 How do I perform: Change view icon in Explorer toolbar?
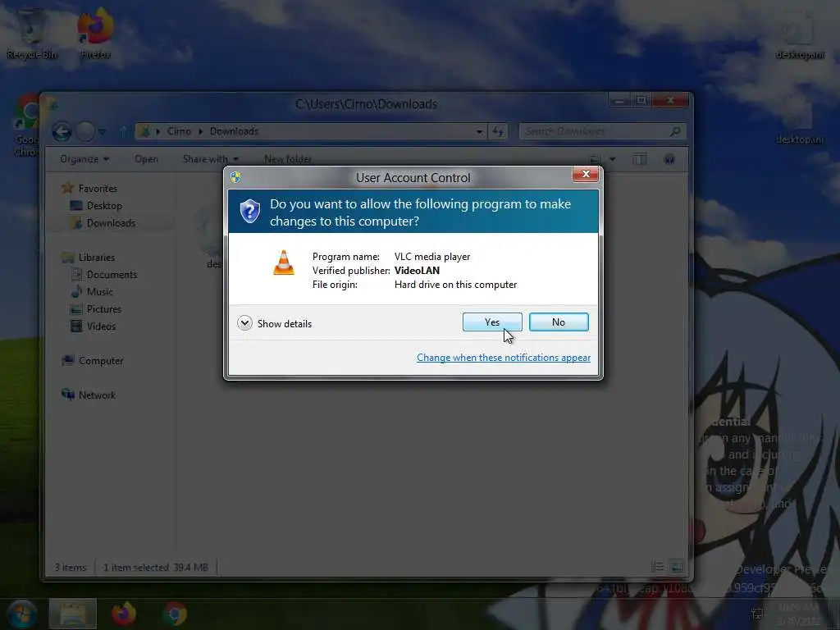594,159
